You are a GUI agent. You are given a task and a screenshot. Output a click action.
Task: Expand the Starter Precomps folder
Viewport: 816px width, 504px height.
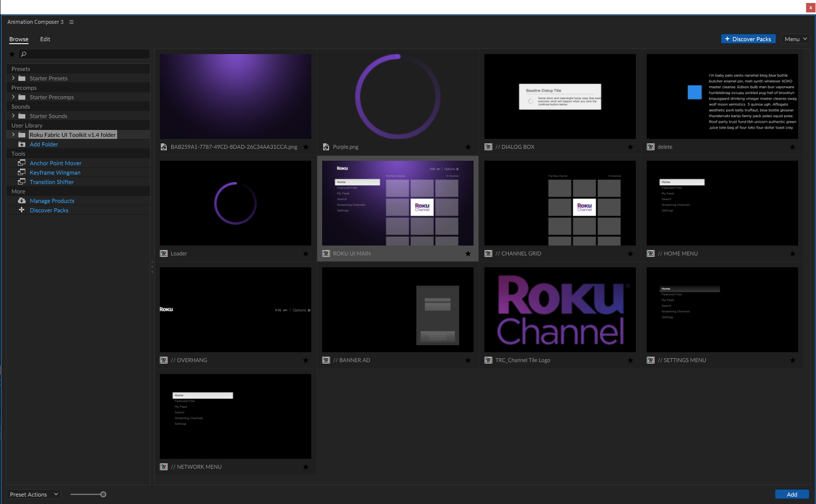[13, 97]
